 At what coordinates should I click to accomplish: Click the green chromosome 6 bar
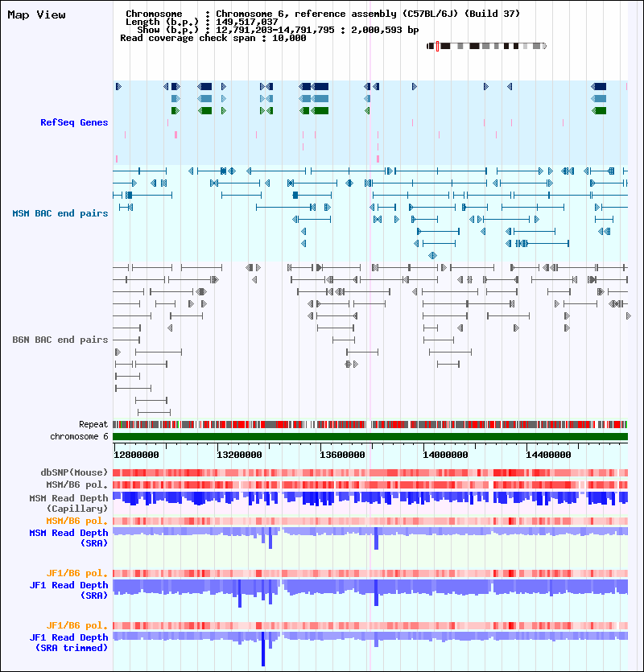pos(370,437)
